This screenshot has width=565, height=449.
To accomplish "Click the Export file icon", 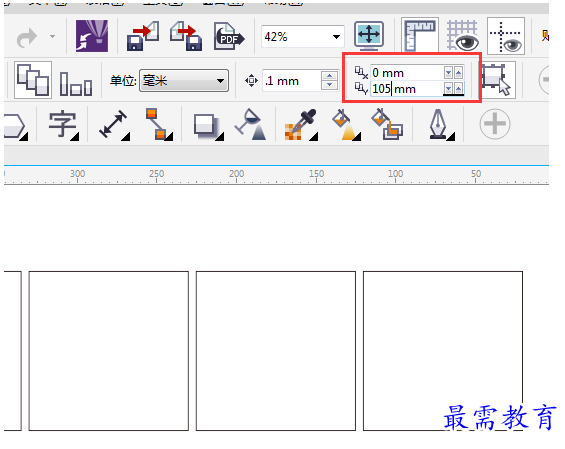I will [186, 36].
